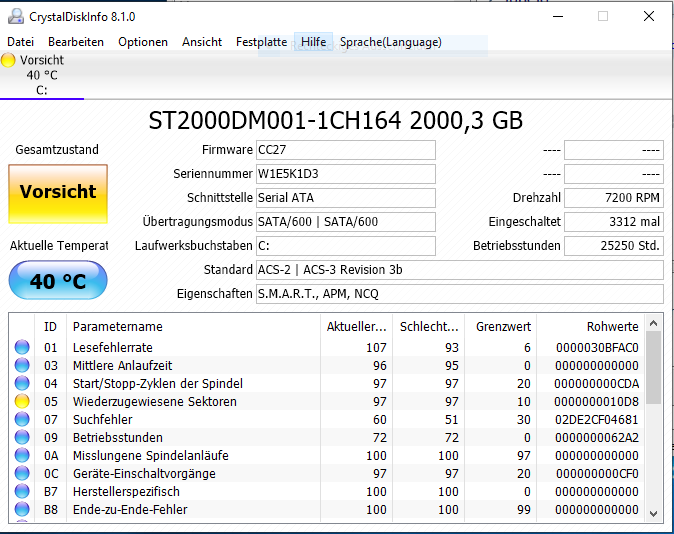Select the Suchfehler parameter name
This screenshot has width=674, height=534.
103,420
